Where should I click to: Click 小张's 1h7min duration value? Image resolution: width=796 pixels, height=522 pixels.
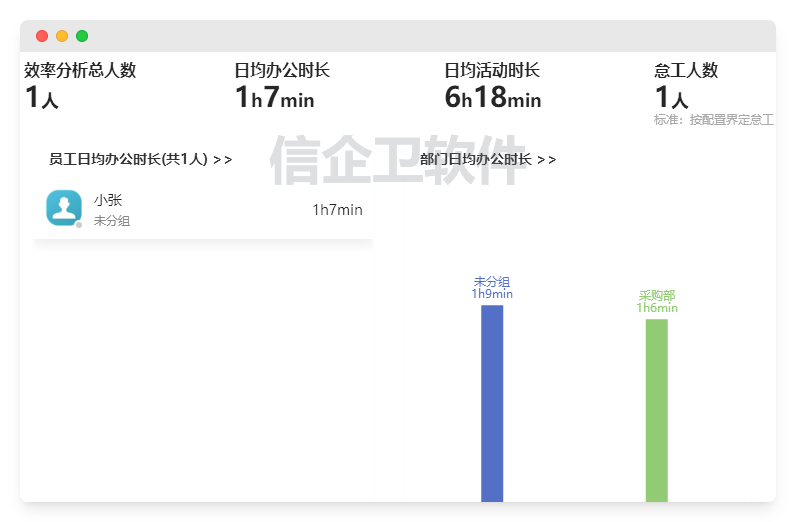(x=337, y=210)
